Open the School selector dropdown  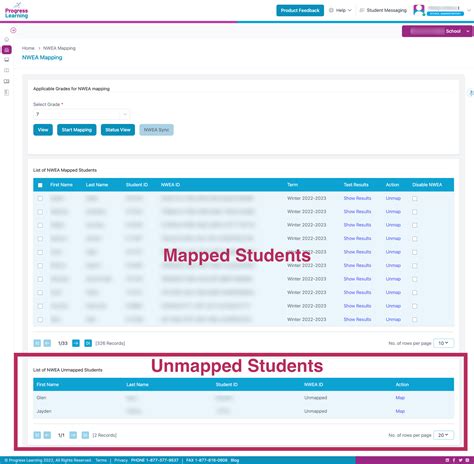pyautogui.click(x=438, y=31)
